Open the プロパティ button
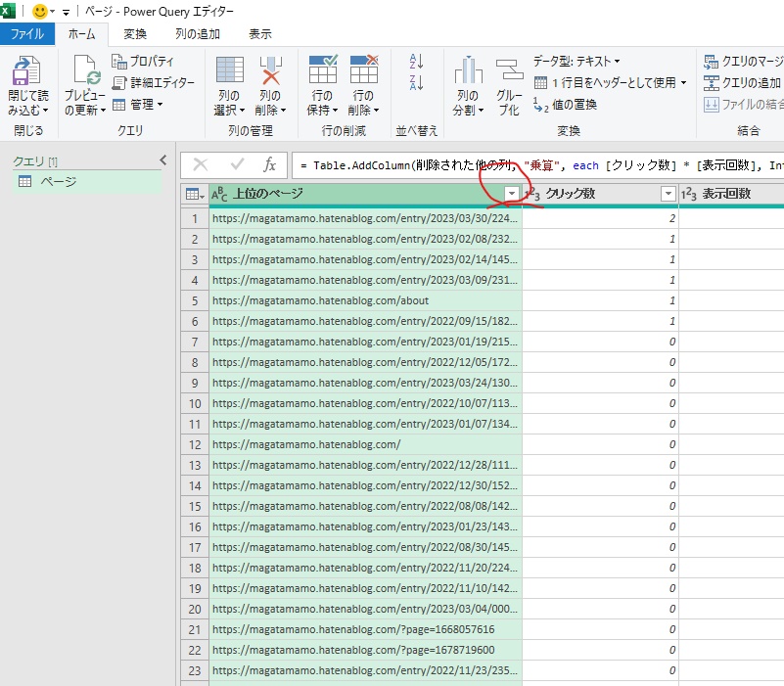The image size is (784, 686). pos(143,61)
